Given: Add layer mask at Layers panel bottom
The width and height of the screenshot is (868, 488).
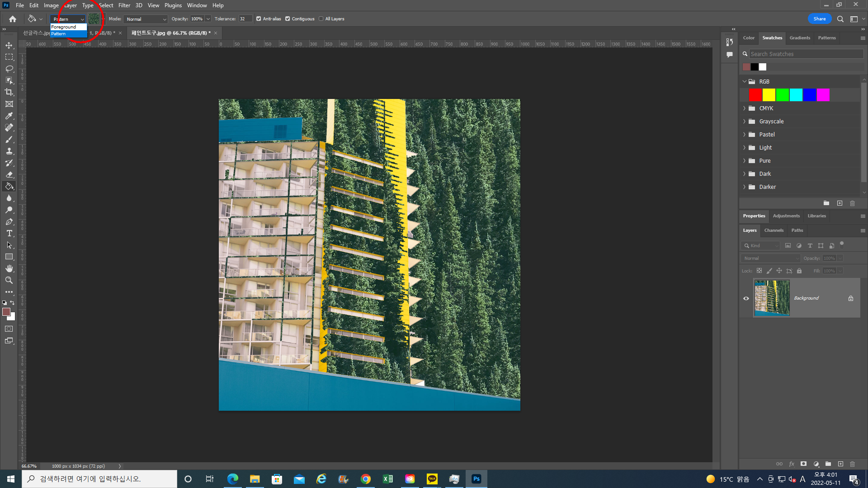Looking at the screenshot, I should pyautogui.click(x=803, y=464).
